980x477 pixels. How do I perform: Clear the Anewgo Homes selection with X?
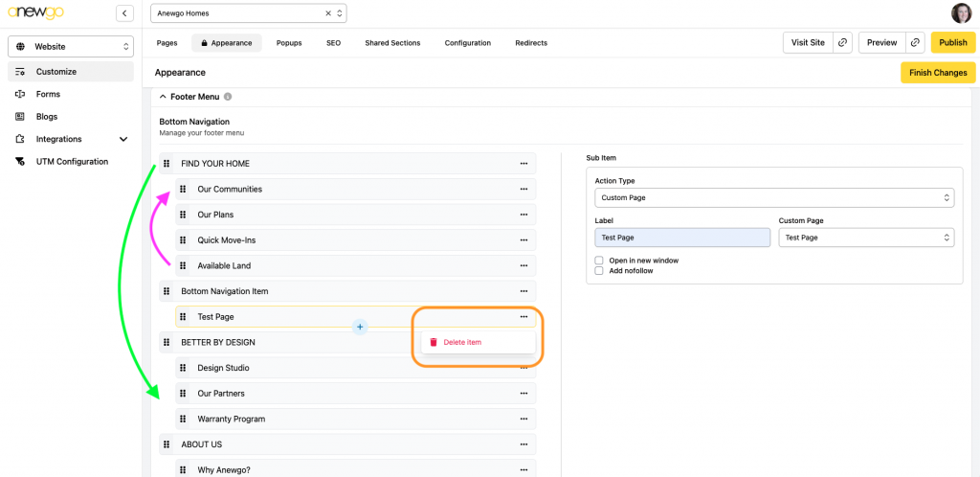coord(328,13)
